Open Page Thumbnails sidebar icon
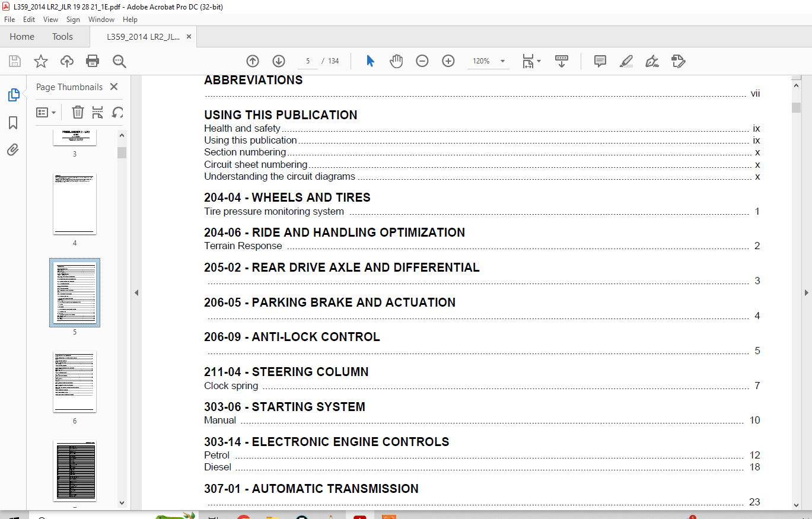The height and width of the screenshot is (519, 812). click(13, 95)
